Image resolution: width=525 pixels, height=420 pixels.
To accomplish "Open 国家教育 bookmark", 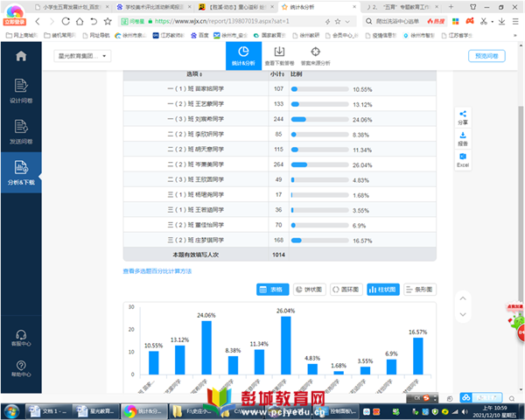I will click(x=269, y=35).
